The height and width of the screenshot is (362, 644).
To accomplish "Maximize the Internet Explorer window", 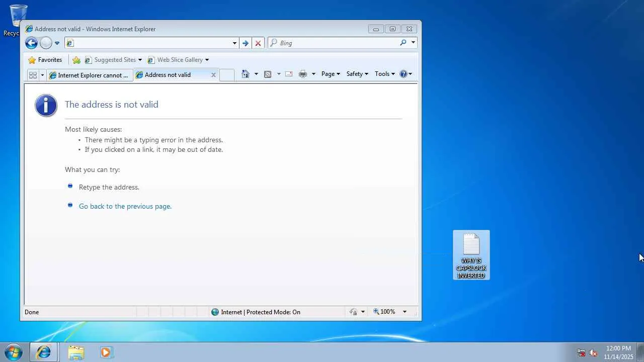I will (392, 29).
